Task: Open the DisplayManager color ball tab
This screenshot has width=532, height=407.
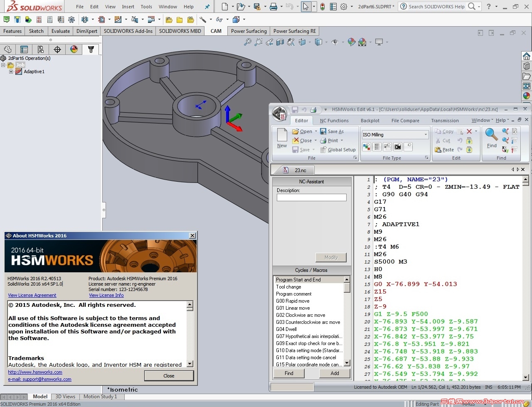Action: pyautogui.click(x=74, y=49)
